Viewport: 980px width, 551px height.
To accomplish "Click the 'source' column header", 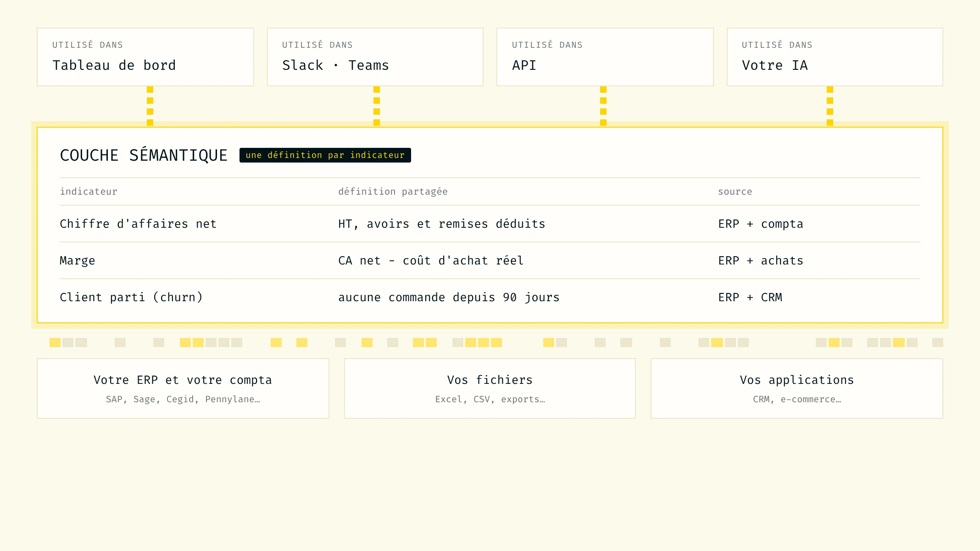I will [x=735, y=191].
